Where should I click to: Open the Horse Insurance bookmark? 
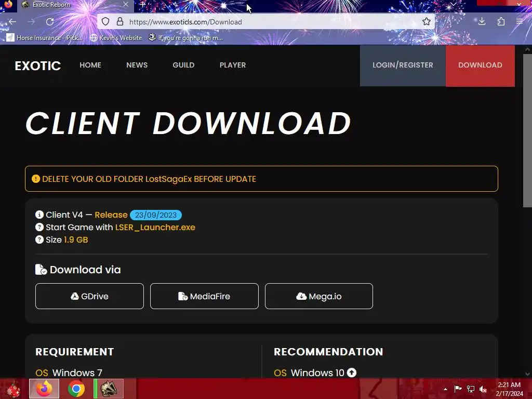pos(45,37)
